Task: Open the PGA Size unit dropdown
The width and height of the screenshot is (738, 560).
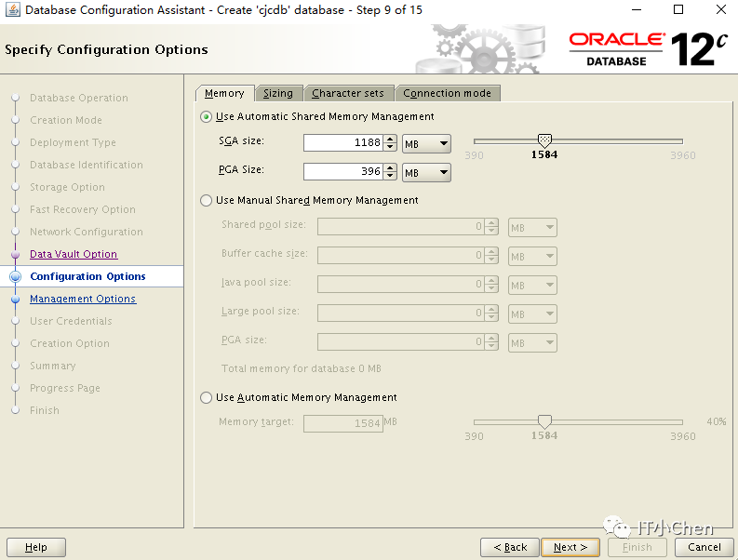Action: [426, 172]
